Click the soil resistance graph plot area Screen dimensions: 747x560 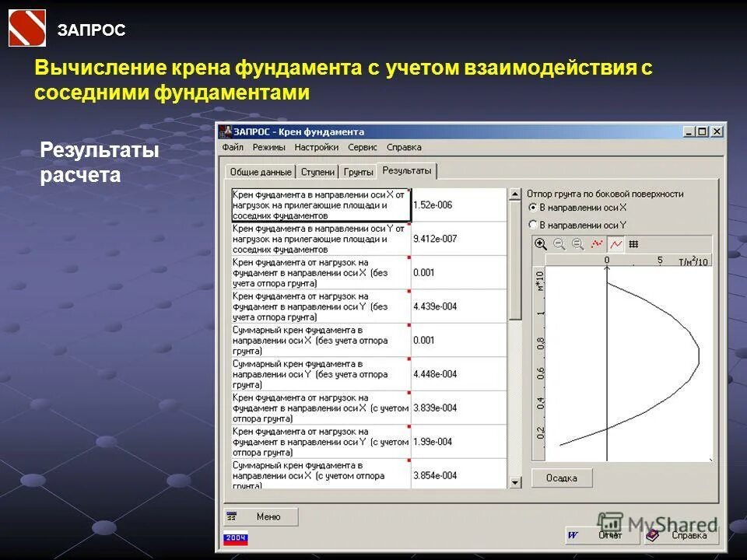point(629,363)
